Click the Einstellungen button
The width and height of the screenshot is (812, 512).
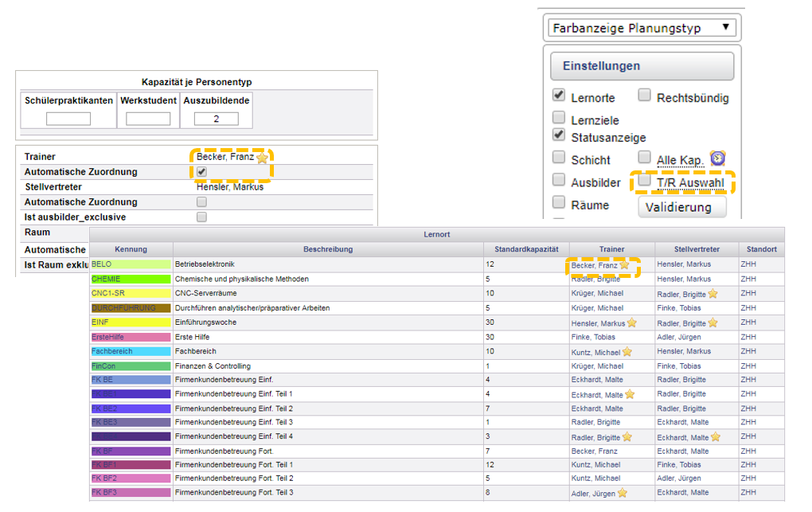642,66
